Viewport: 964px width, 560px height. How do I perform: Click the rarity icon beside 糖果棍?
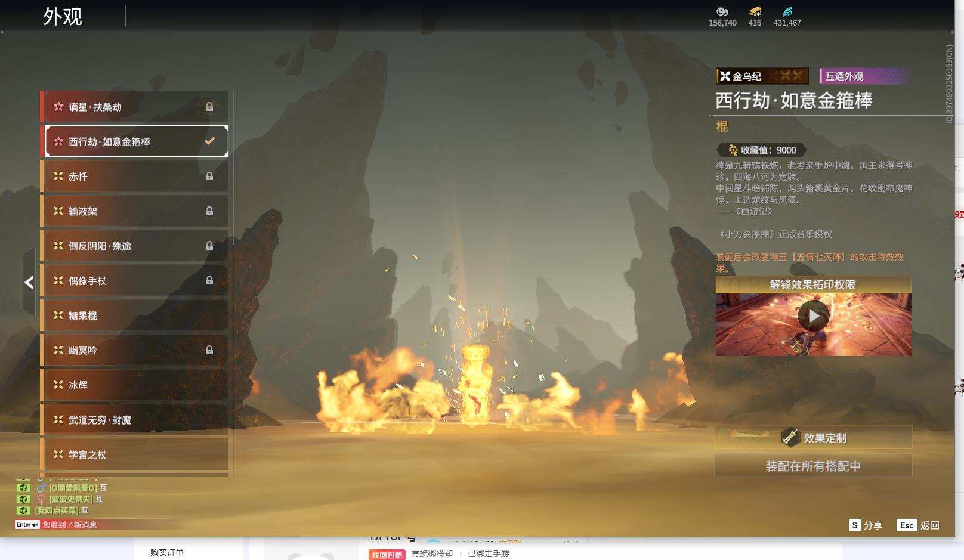(x=58, y=315)
